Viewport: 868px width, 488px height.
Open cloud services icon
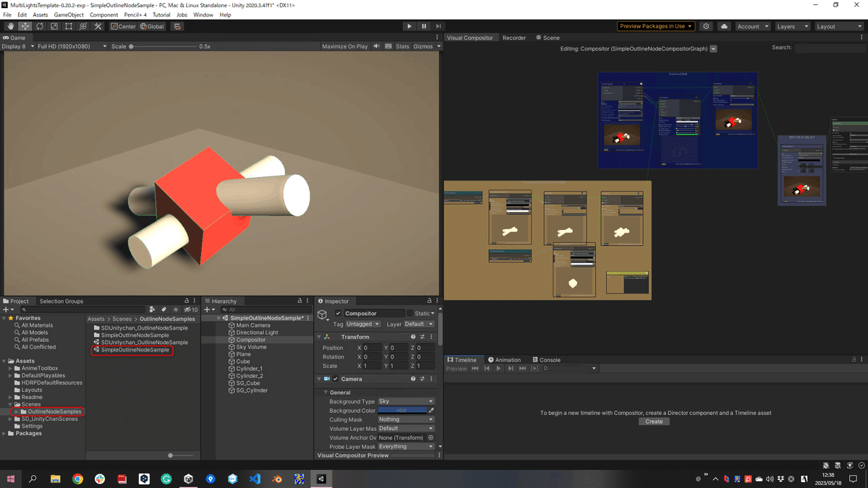pos(724,26)
